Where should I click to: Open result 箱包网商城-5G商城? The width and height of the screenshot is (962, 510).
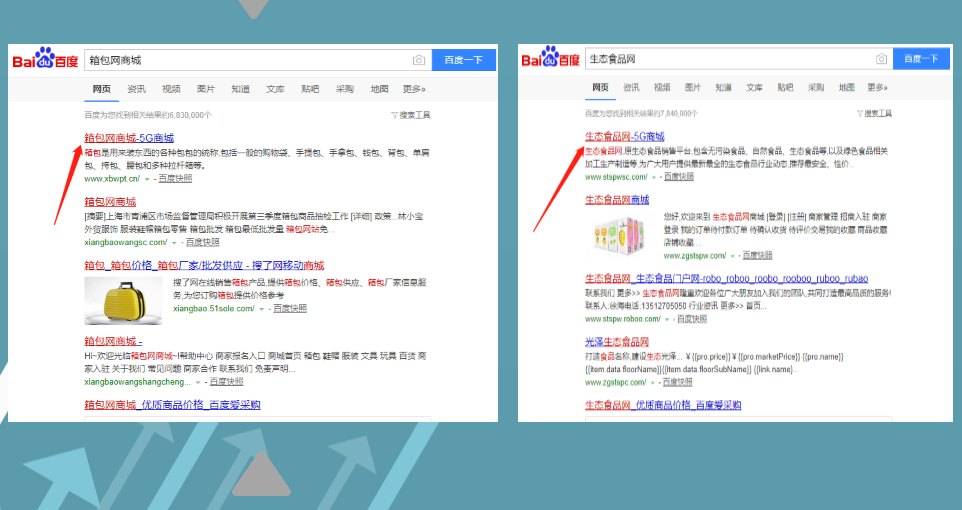(129, 138)
